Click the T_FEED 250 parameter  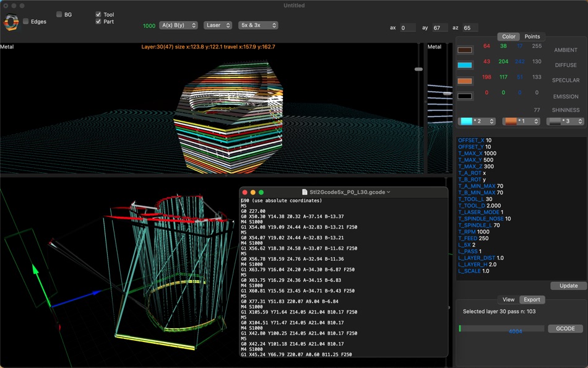pyautogui.click(x=473, y=238)
